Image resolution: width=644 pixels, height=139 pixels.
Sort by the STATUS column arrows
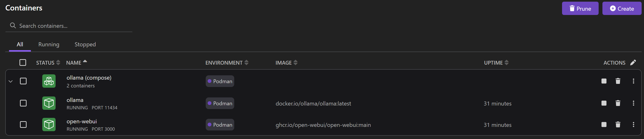point(58,62)
